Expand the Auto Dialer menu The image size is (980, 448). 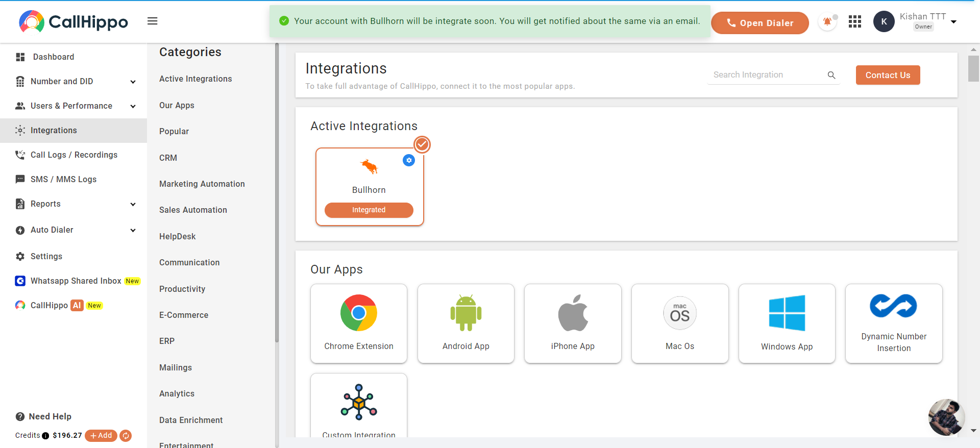click(133, 230)
